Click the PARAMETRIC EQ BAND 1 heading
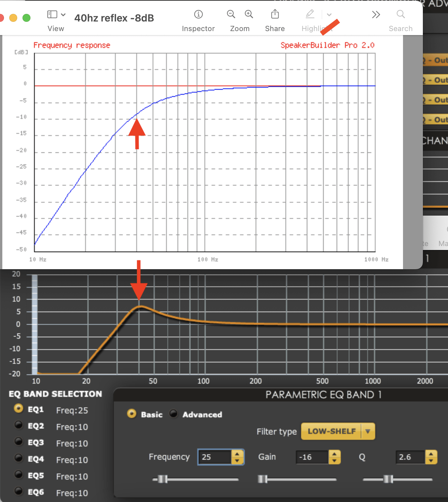This screenshot has height=502, width=448. point(324,395)
